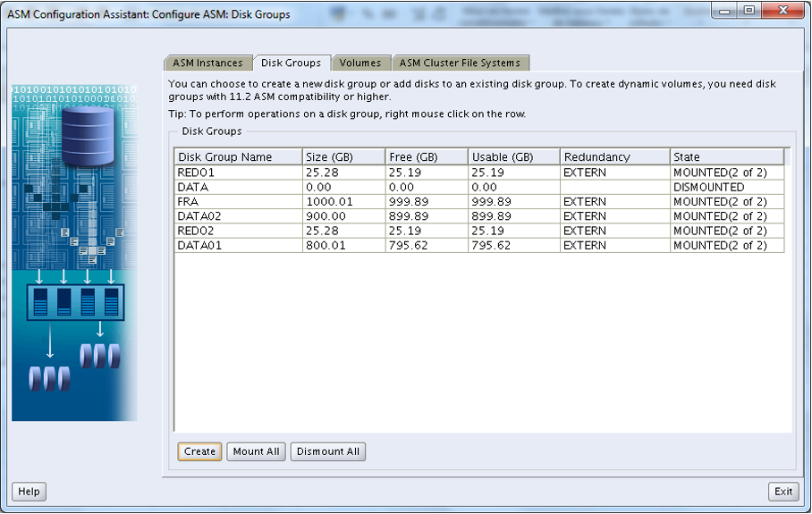This screenshot has height=514, width=812.
Task: Click the 900.00 size cell
Action: click(344, 215)
